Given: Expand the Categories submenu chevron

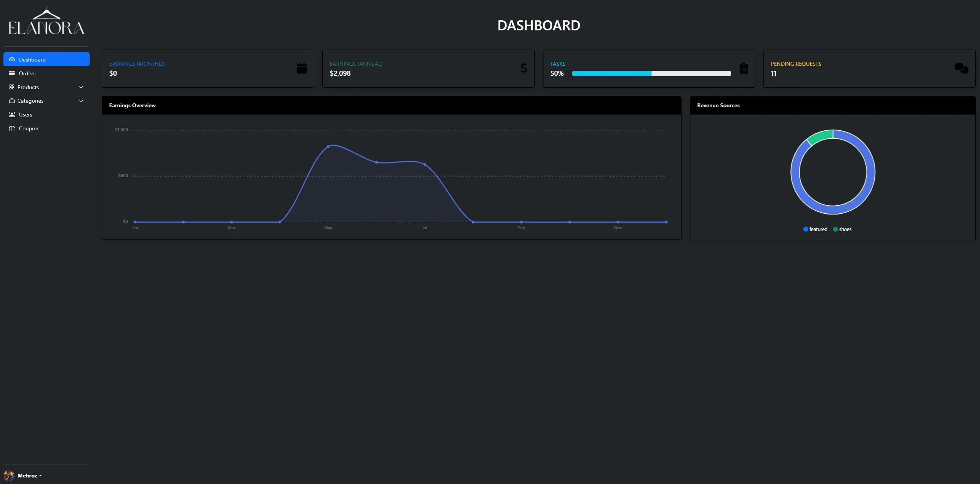Looking at the screenshot, I should tap(81, 101).
